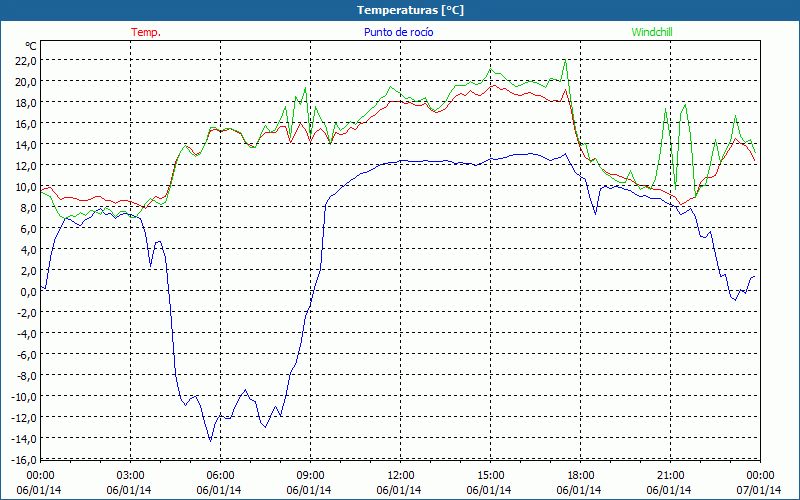Click the 18,0 y-axis value
Image resolution: width=800 pixels, height=500 pixels.
[x=27, y=103]
